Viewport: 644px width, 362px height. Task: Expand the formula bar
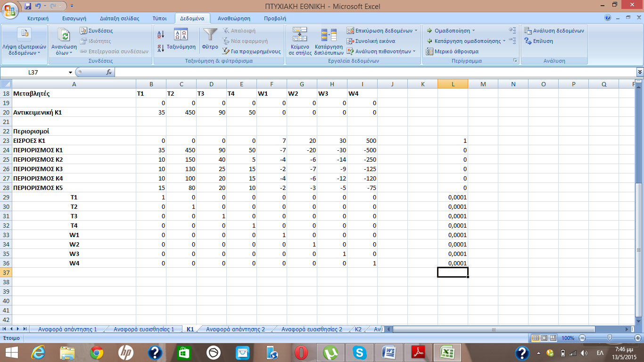pos(640,72)
